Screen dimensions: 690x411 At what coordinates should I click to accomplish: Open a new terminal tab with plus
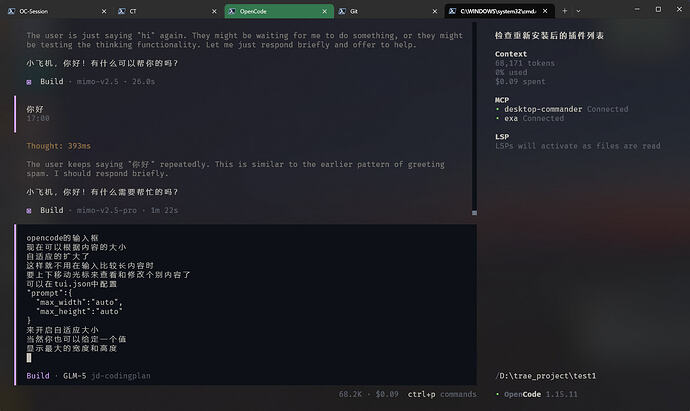(x=565, y=11)
